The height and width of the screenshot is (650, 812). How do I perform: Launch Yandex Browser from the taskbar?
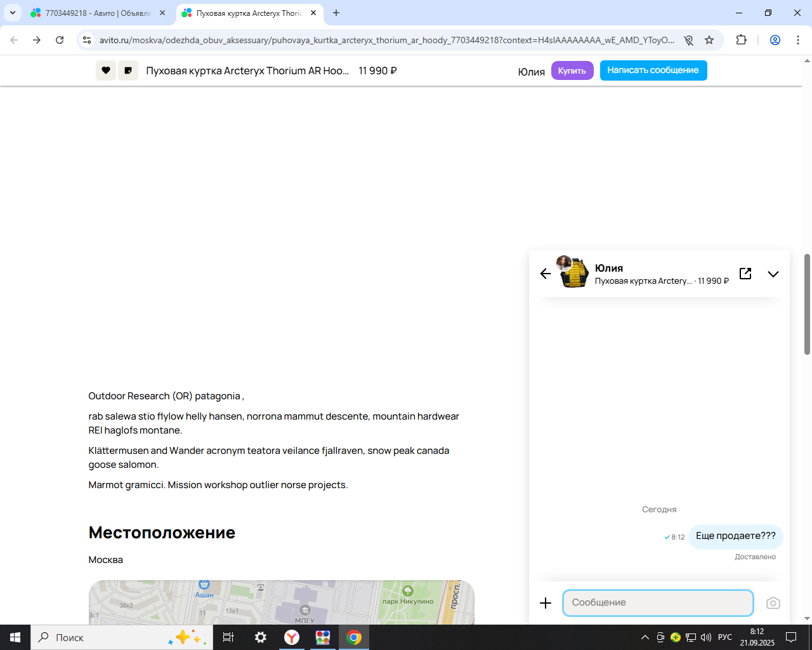[292, 637]
